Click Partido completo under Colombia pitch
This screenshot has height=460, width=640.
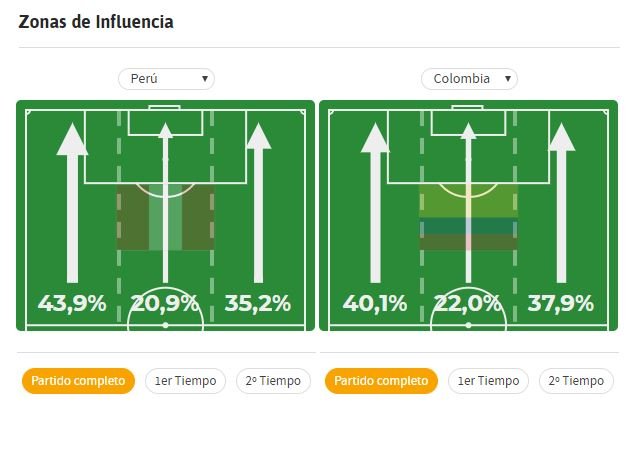point(381,381)
